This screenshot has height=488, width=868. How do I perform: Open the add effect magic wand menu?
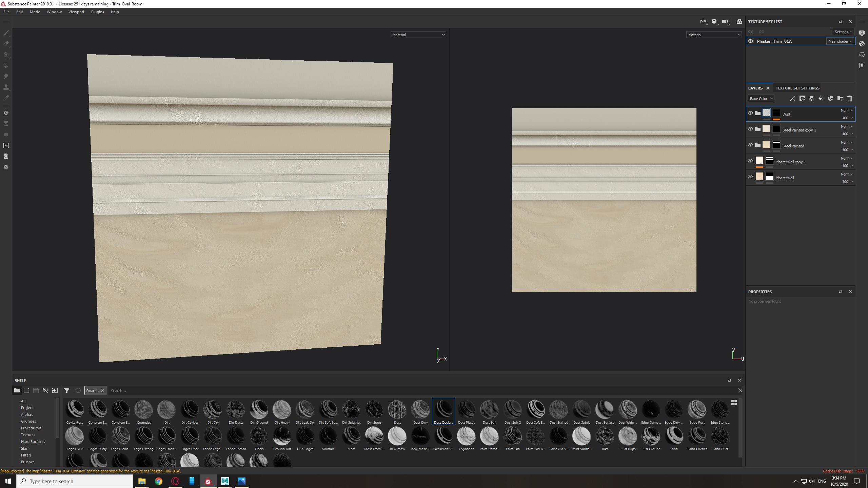(x=792, y=99)
